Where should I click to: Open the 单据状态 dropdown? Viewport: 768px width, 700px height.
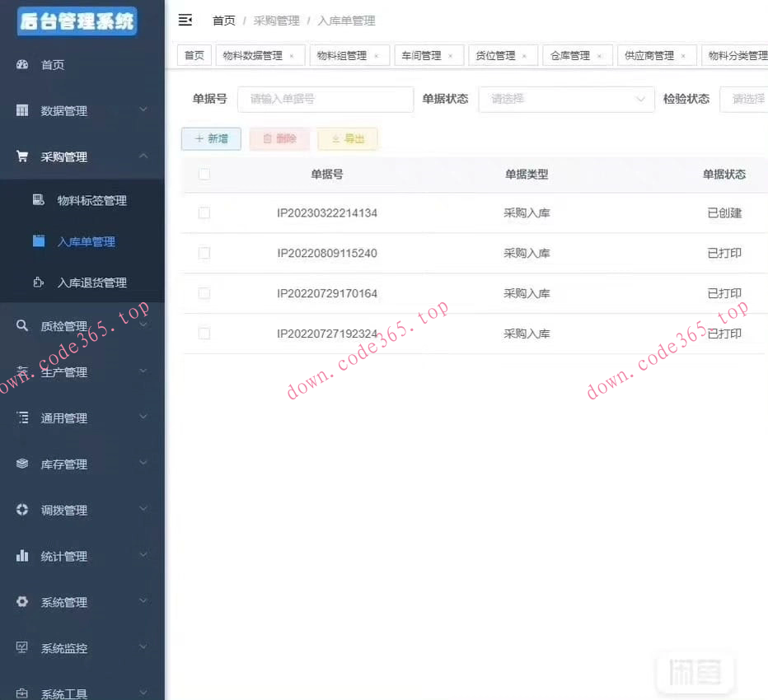pos(566,99)
